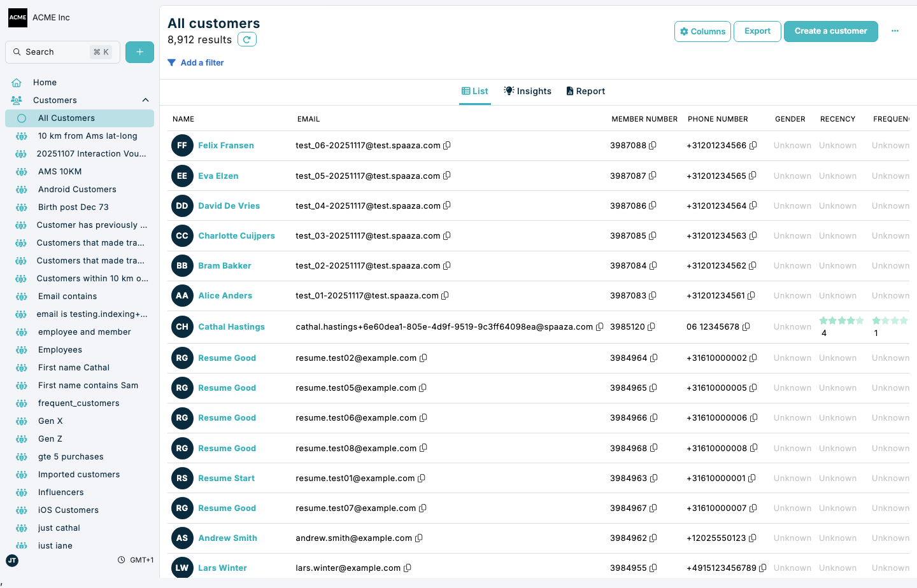
Task: Open the ellipsis more-options menu
Action: pos(895,31)
